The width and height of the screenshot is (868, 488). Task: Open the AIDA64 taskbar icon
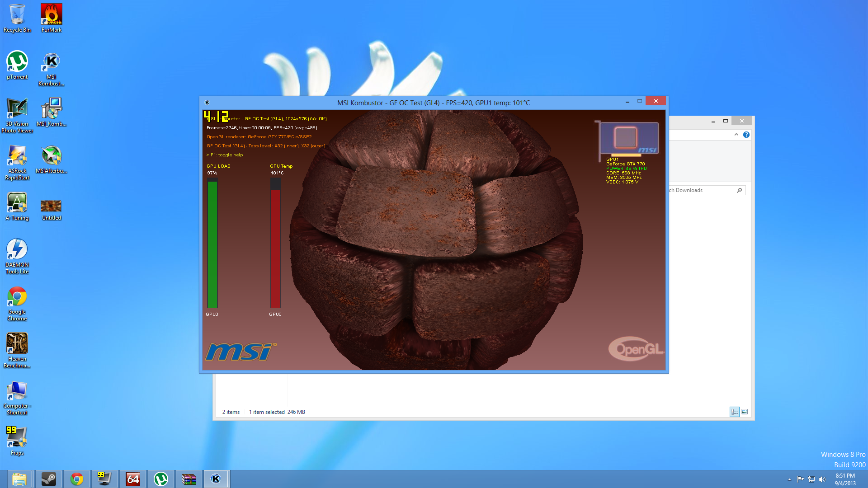(133, 479)
